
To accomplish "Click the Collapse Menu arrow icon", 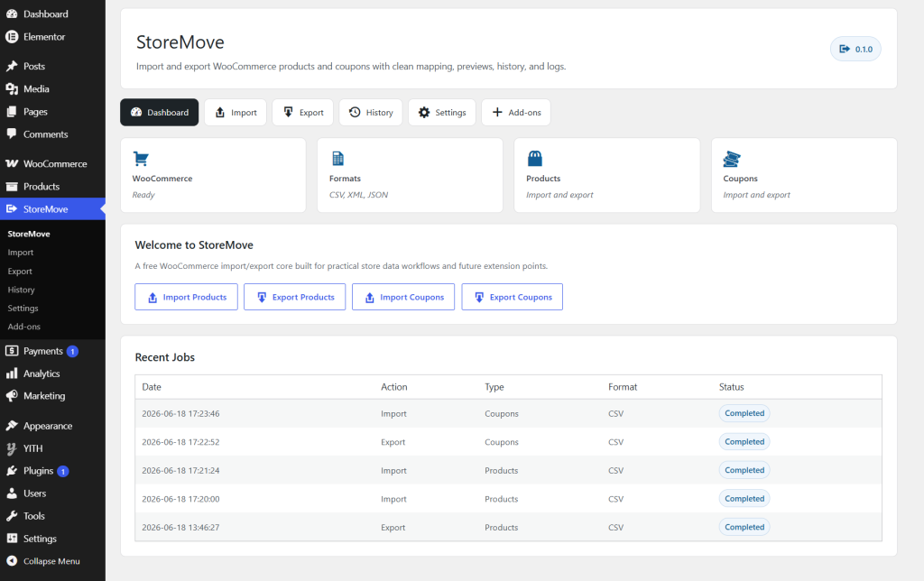I will point(12,561).
